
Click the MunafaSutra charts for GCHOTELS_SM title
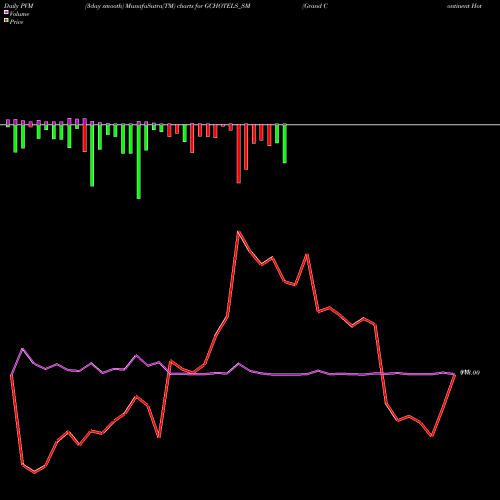click(168, 6)
